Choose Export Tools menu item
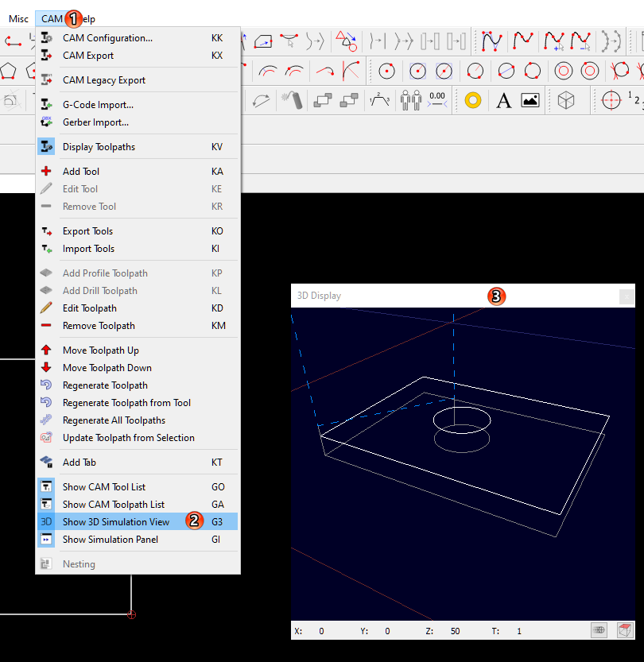 point(138,231)
